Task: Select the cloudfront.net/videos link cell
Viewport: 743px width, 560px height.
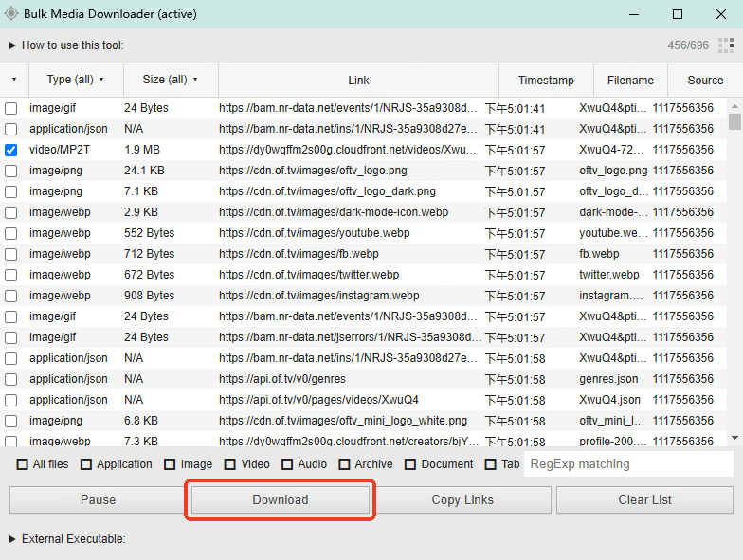Action: click(348, 150)
